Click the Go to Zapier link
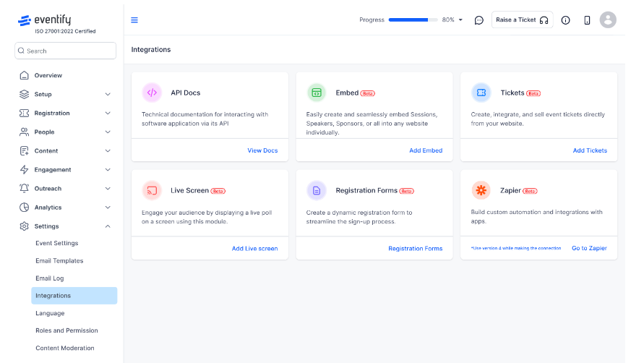Screen dimensions: 644x363 tap(589, 248)
